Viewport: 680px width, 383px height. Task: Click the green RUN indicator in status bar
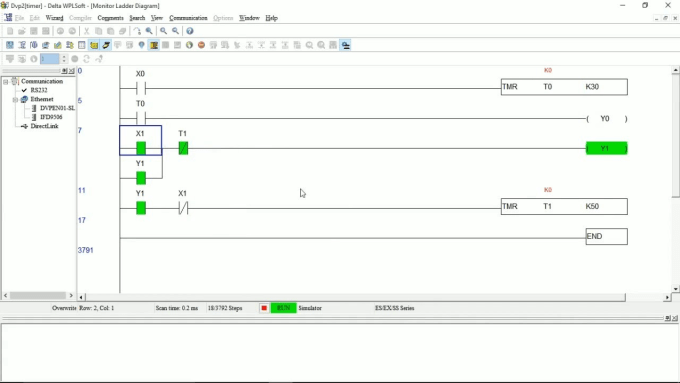click(x=283, y=308)
